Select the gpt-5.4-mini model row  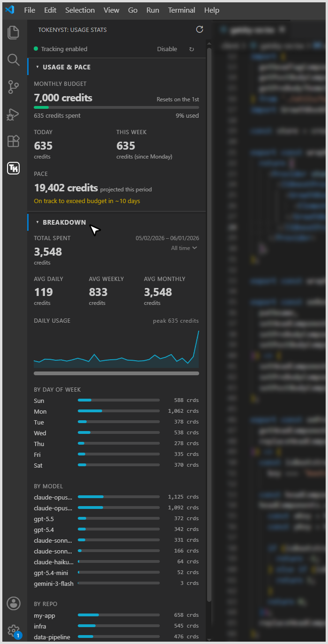(116, 572)
